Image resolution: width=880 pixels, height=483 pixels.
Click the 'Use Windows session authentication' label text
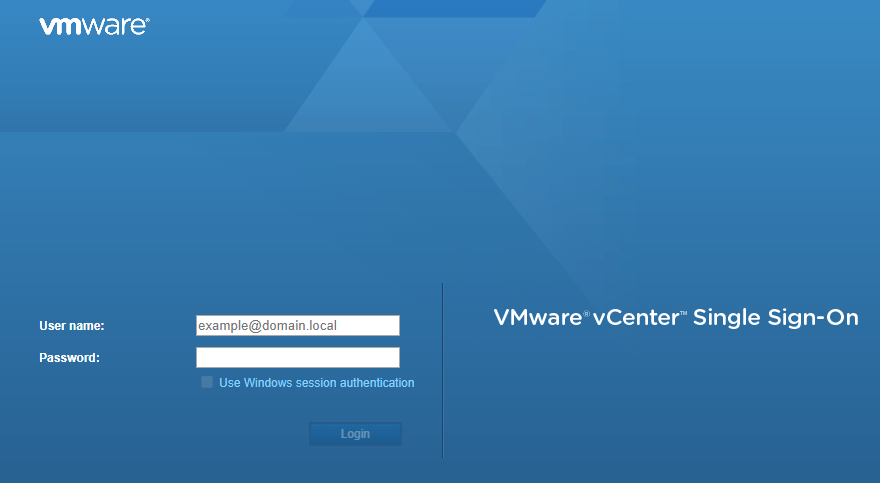[316, 383]
